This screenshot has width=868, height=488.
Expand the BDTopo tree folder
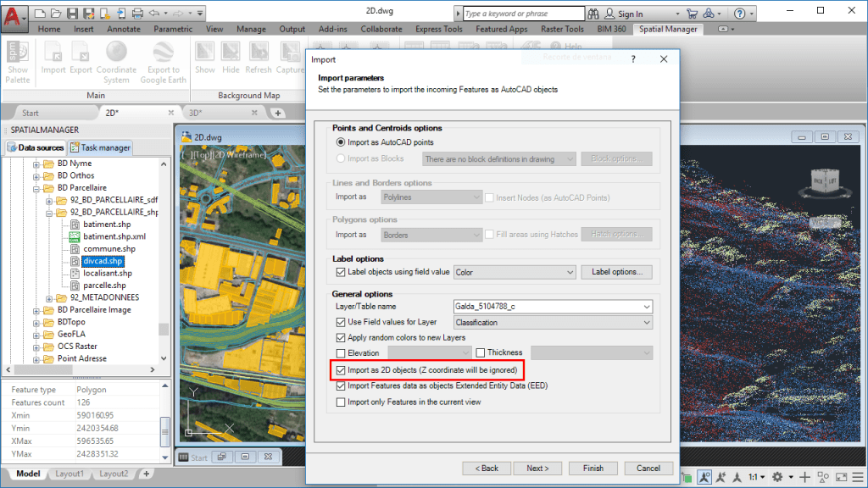click(x=37, y=322)
